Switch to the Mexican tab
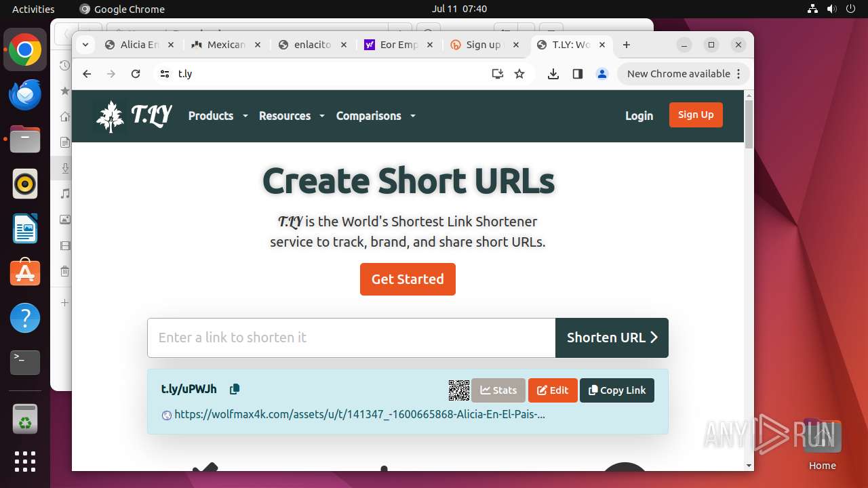The width and height of the screenshot is (868, 488). (226, 45)
